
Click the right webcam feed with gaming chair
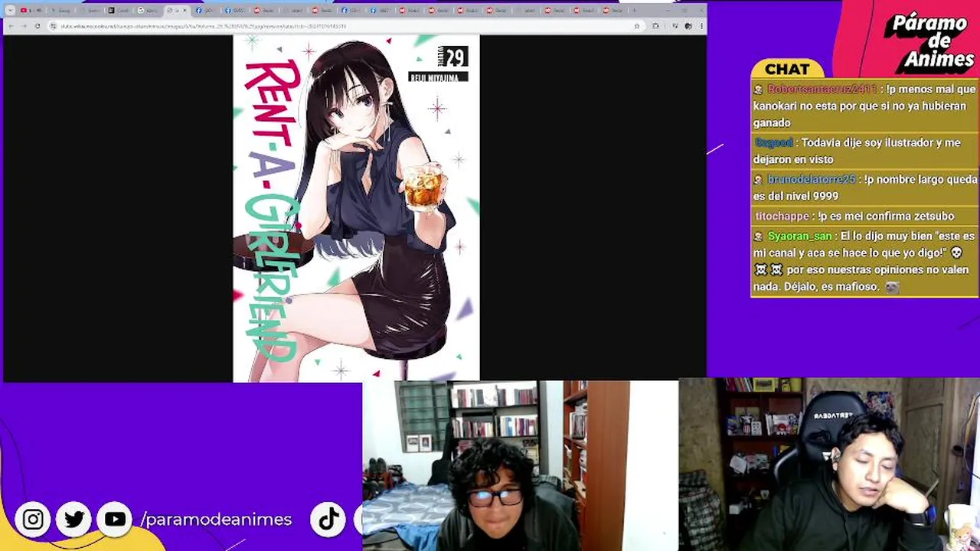829,465
